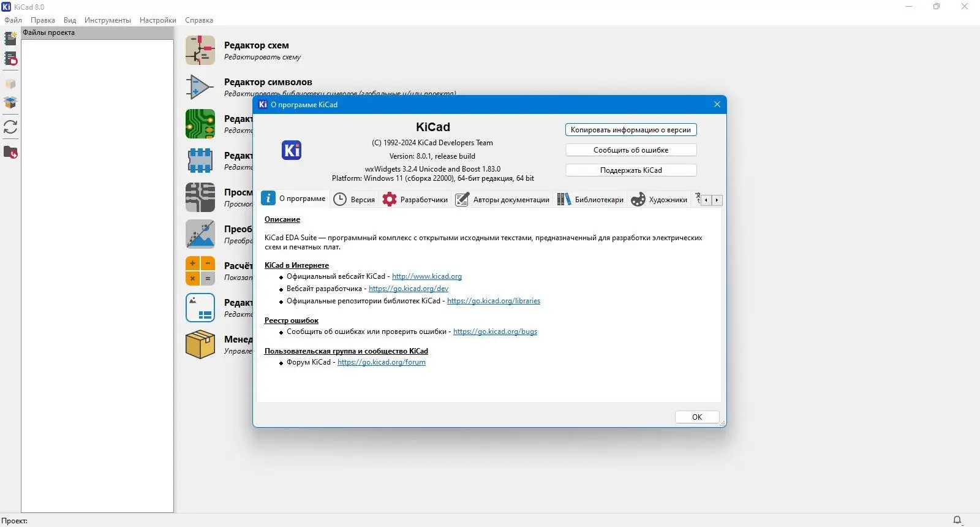Select the О программе tab
980x527 pixels.
(294, 199)
